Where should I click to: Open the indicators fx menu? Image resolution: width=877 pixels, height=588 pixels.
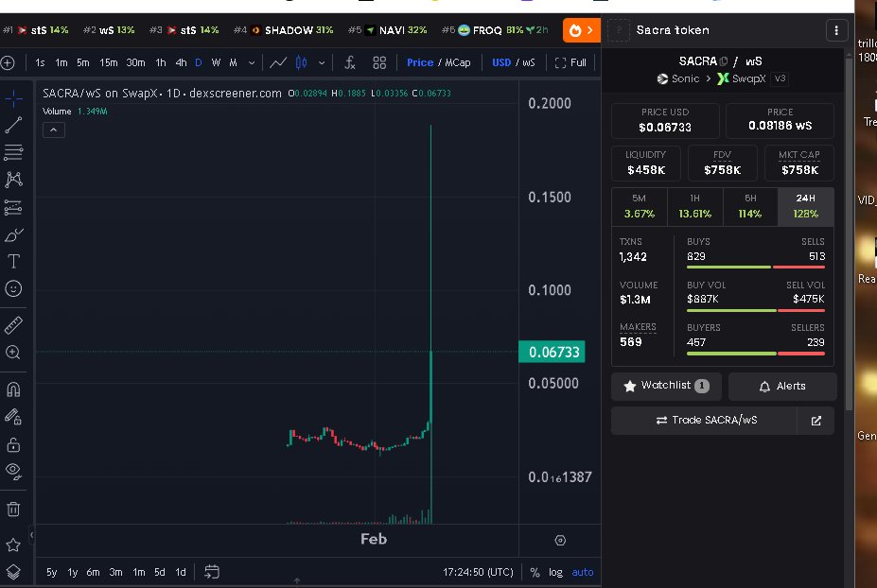coord(349,62)
